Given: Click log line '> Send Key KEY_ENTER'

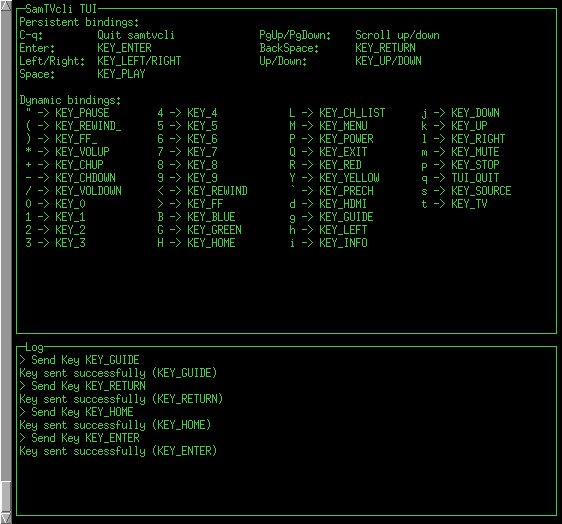Looking at the screenshot, I should [x=79, y=438].
